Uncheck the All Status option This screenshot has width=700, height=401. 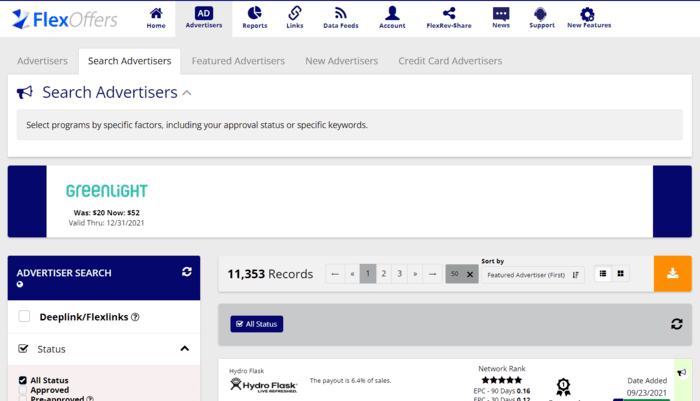pos(23,380)
